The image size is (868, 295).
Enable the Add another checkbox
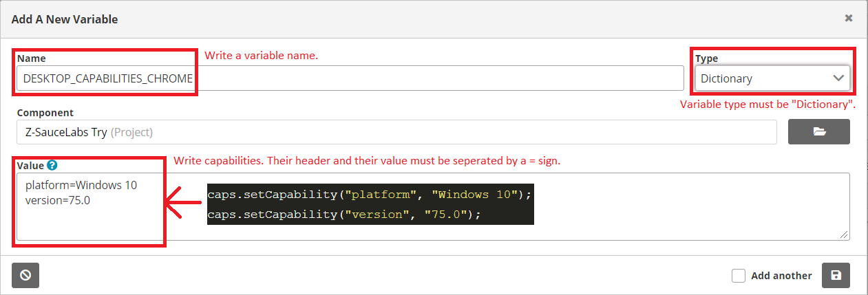[739, 276]
